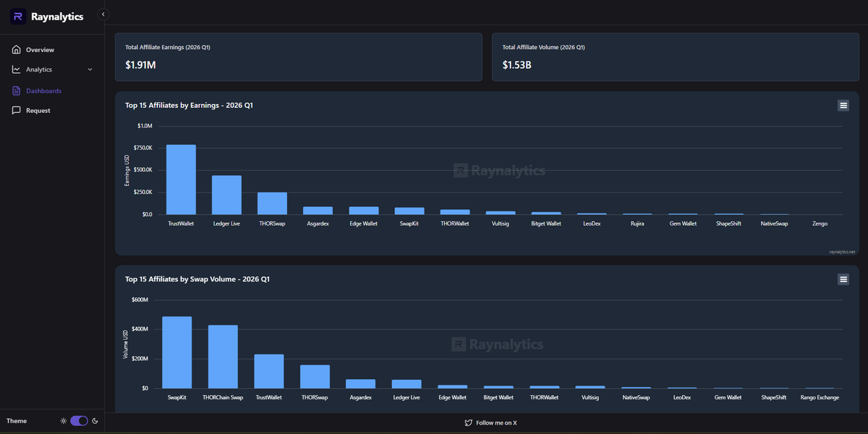This screenshot has width=868, height=434.
Task: Click the TrustWallet bar in Earnings chart
Action: click(181, 179)
